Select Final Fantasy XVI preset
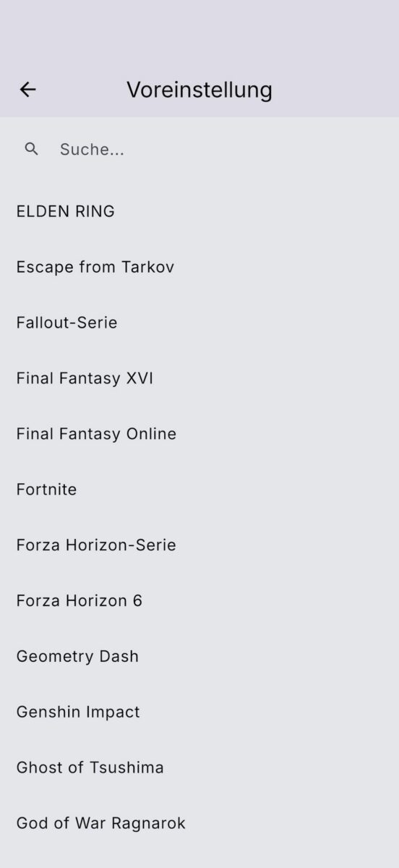This screenshot has height=868, width=399. point(199,378)
